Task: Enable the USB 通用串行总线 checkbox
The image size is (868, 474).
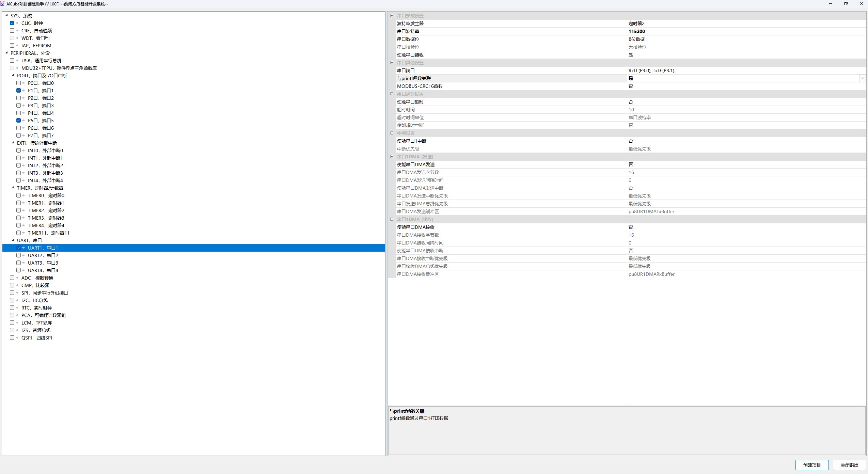Action: [12, 61]
